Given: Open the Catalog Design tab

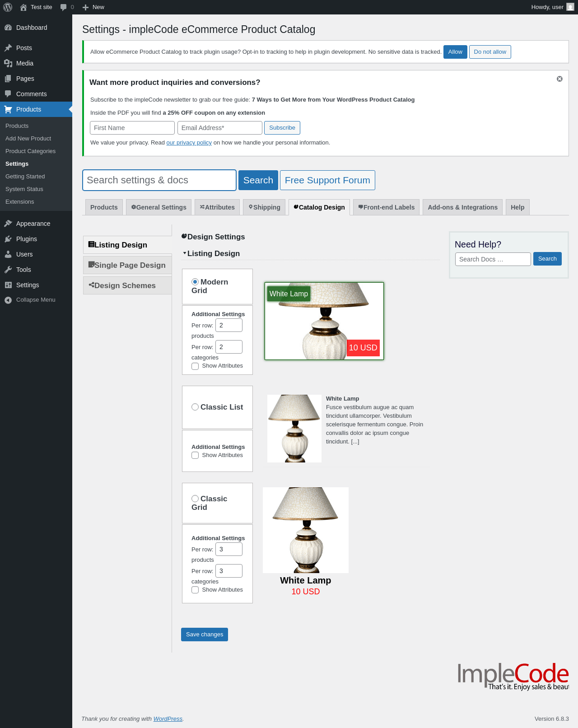Looking at the screenshot, I should point(319,207).
